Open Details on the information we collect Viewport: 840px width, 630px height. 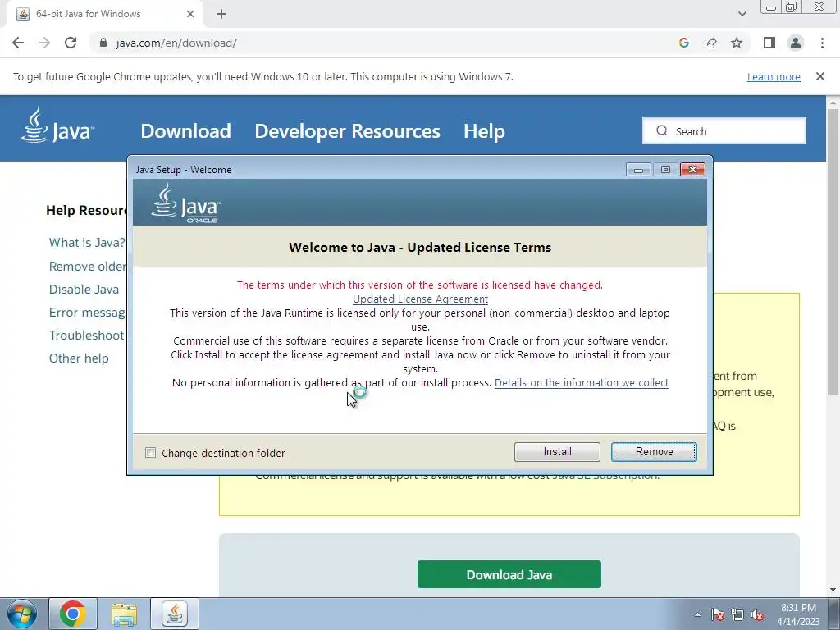pos(582,382)
